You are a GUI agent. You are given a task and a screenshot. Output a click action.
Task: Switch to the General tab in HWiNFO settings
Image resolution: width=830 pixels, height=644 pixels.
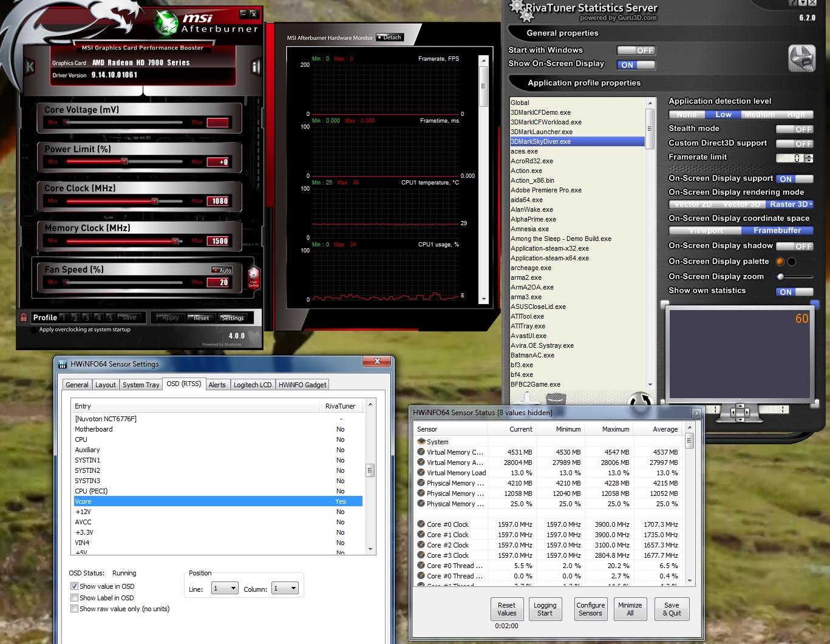pyautogui.click(x=77, y=385)
